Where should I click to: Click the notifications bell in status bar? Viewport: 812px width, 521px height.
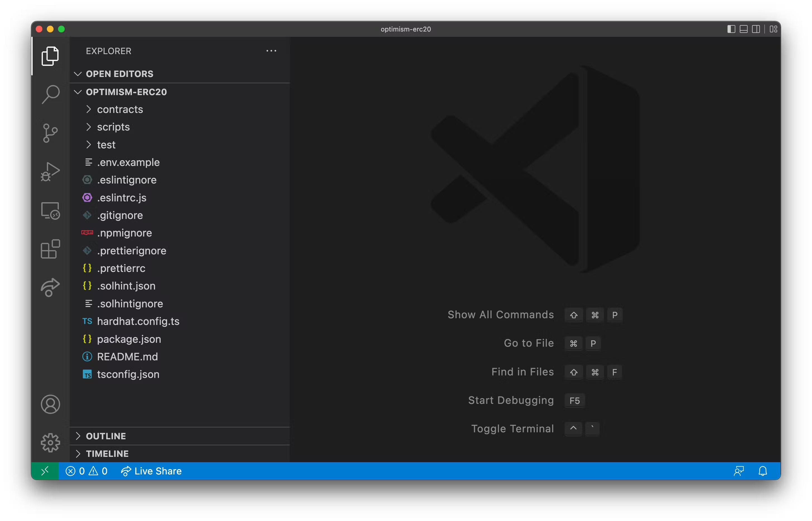[x=763, y=471]
